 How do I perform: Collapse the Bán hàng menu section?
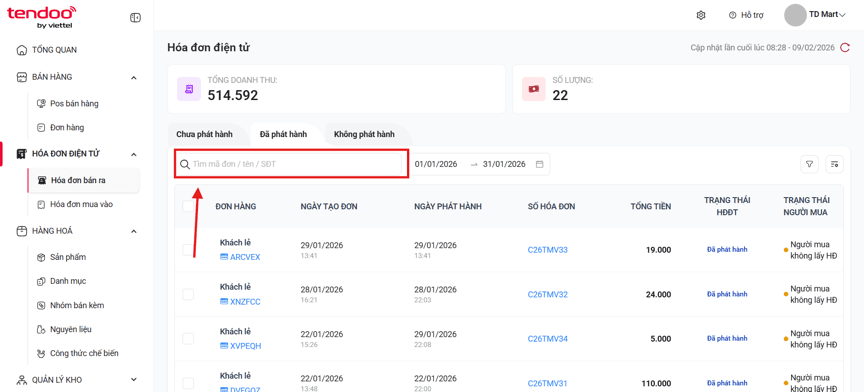133,77
